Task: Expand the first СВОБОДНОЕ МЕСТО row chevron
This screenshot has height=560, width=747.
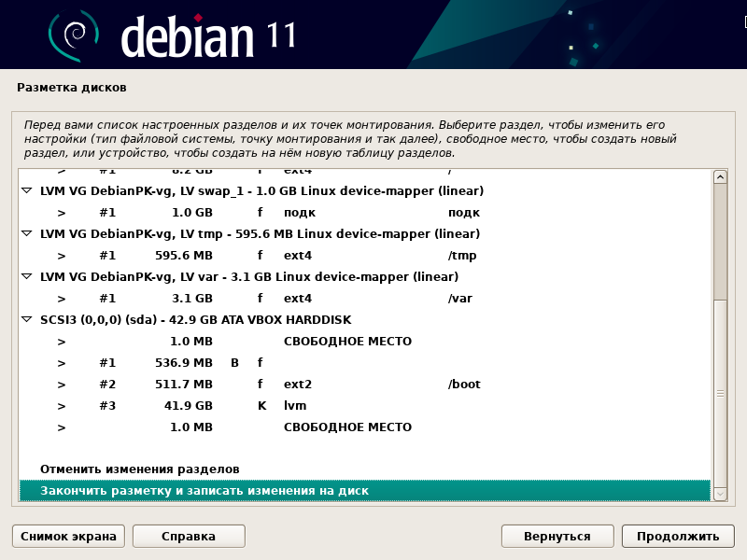Action: tap(62, 341)
